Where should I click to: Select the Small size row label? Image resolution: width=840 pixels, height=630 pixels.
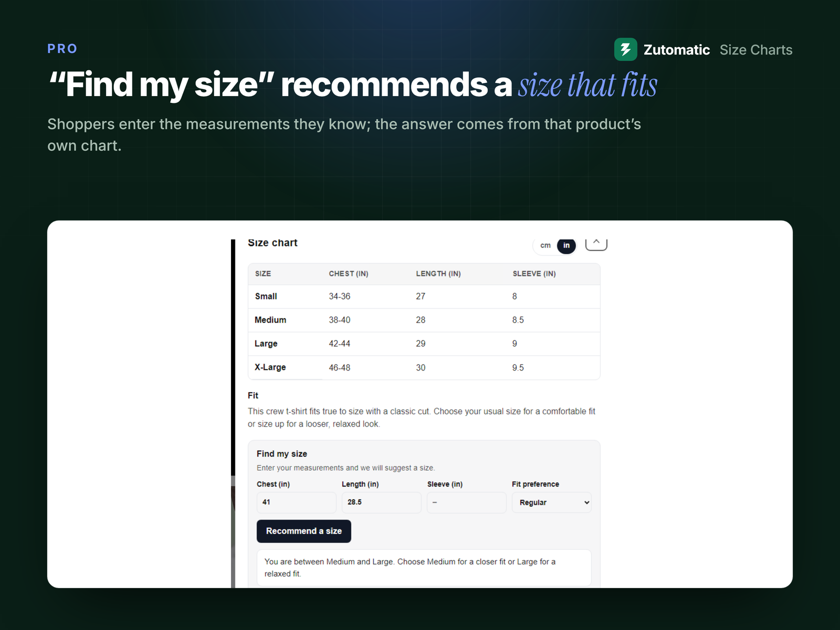[266, 296]
